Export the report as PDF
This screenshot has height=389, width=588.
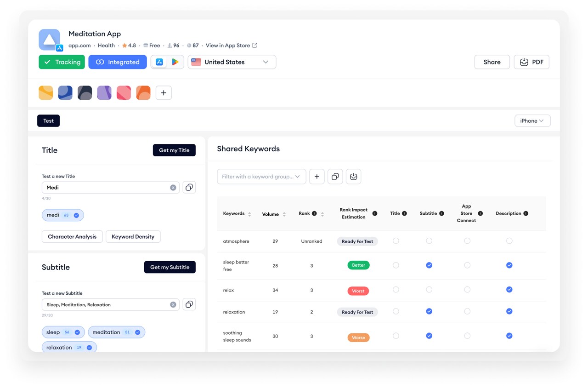click(x=531, y=62)
